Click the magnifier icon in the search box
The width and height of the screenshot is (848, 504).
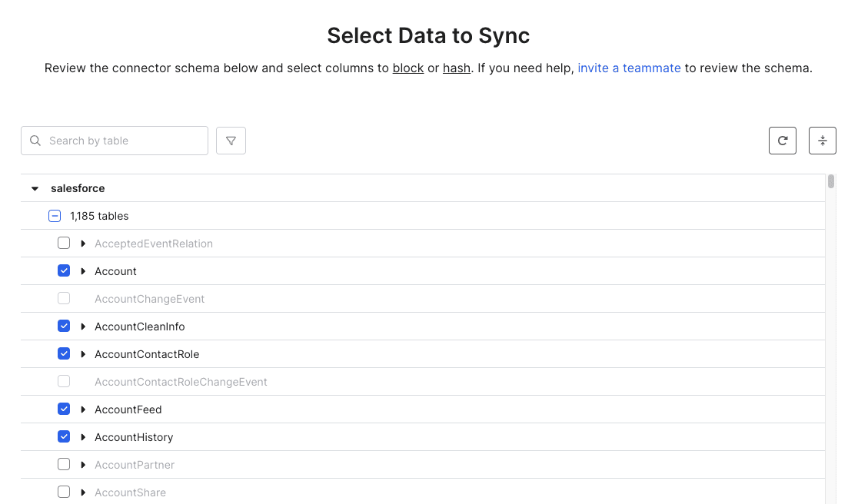click(x=35, y=141)
